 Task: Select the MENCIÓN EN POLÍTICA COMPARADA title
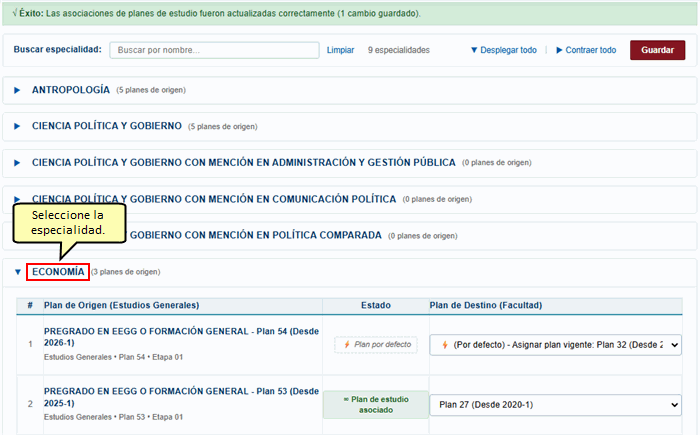(256, 235)
